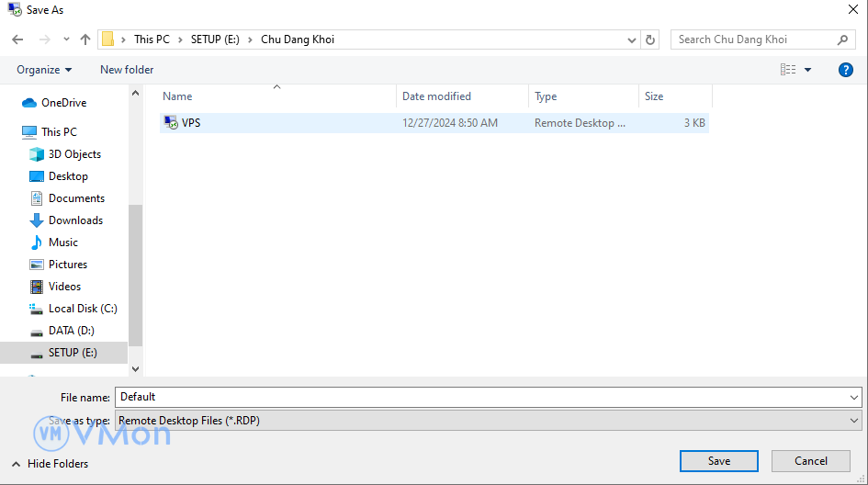The width and height of the screenshot is (868, 485).
Task: Select Local Disk (C:) drive
Action: coord(83,309)
